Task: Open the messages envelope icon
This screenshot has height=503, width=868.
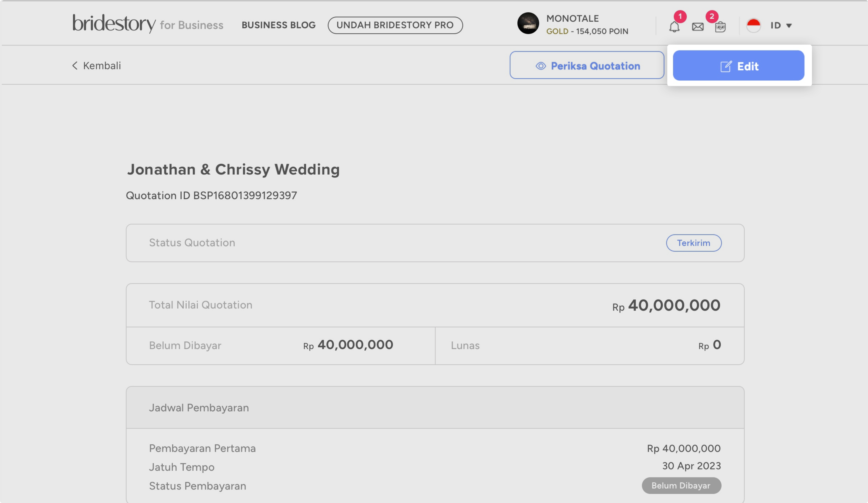Action: [x=698, y=27]
